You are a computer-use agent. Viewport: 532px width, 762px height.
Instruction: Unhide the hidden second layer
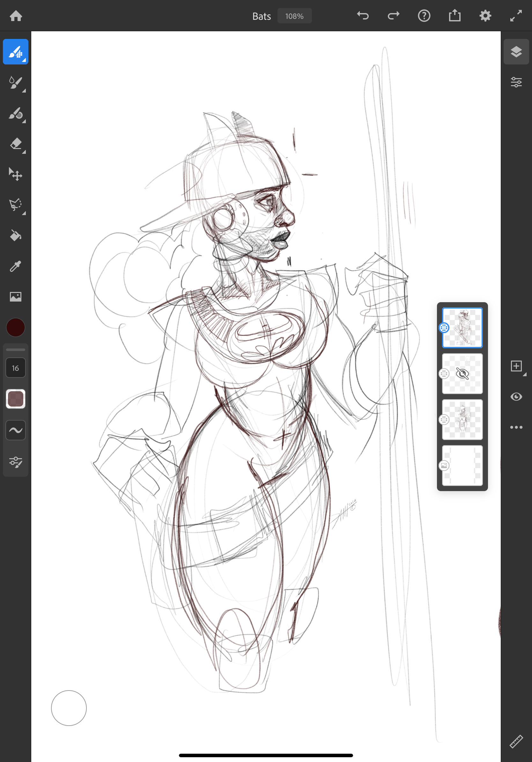(x=462, y=374)
